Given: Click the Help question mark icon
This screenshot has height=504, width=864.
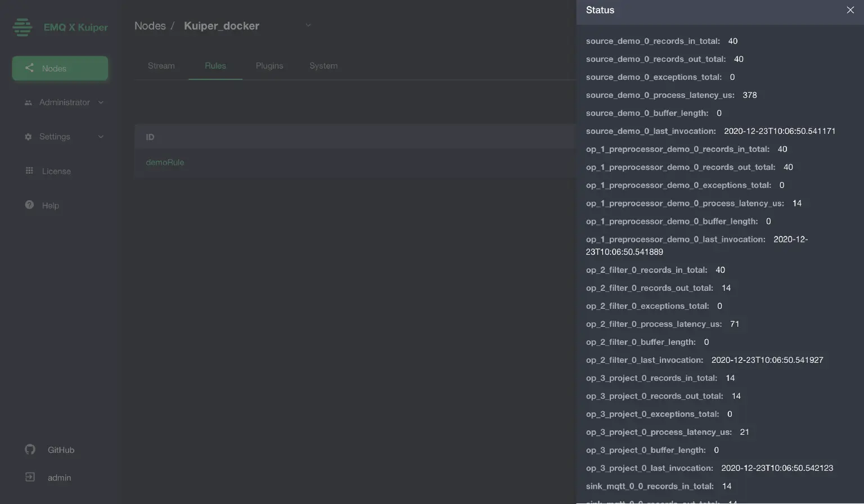Looking at the screenshot, I should 29,205.
